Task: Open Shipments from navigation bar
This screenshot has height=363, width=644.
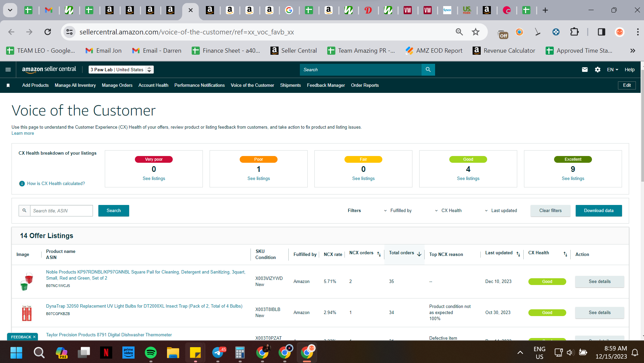Action: click(x=290, y=85)
